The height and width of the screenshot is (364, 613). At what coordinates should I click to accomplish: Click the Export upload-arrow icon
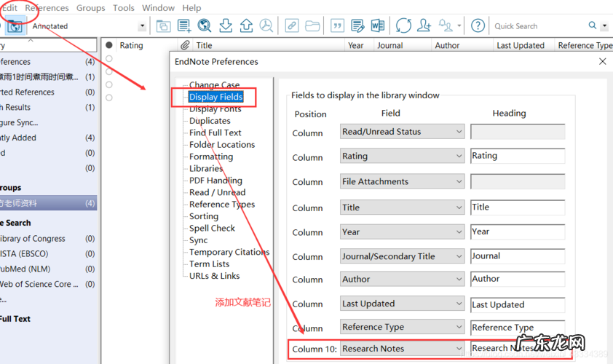pos(246,26)
